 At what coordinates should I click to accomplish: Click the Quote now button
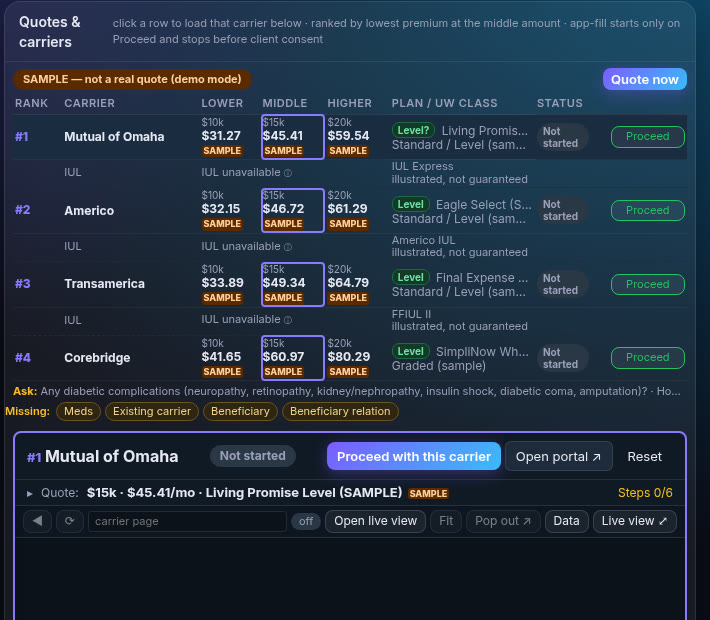(644, 79)
